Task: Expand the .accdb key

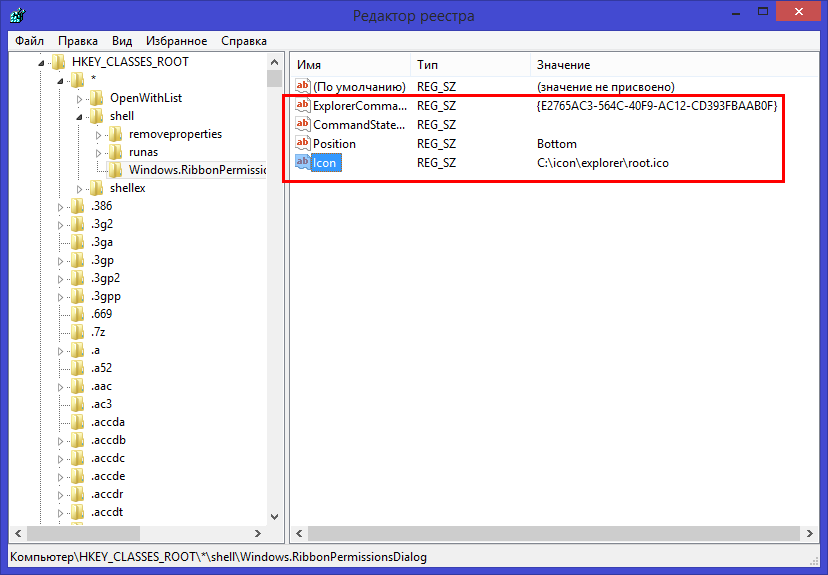Action: pos(60,441)
